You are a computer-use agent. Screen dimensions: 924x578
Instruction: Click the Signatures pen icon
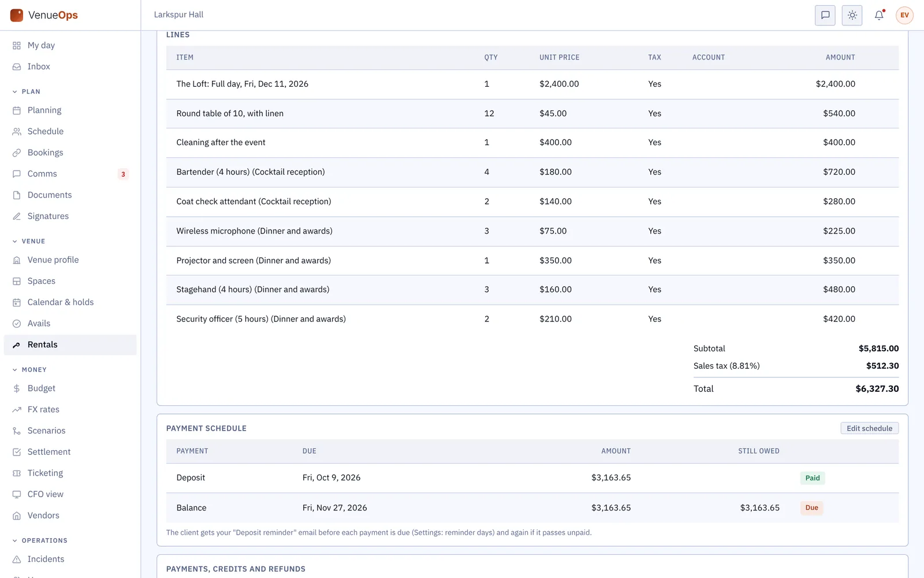(x=17, y=217)
